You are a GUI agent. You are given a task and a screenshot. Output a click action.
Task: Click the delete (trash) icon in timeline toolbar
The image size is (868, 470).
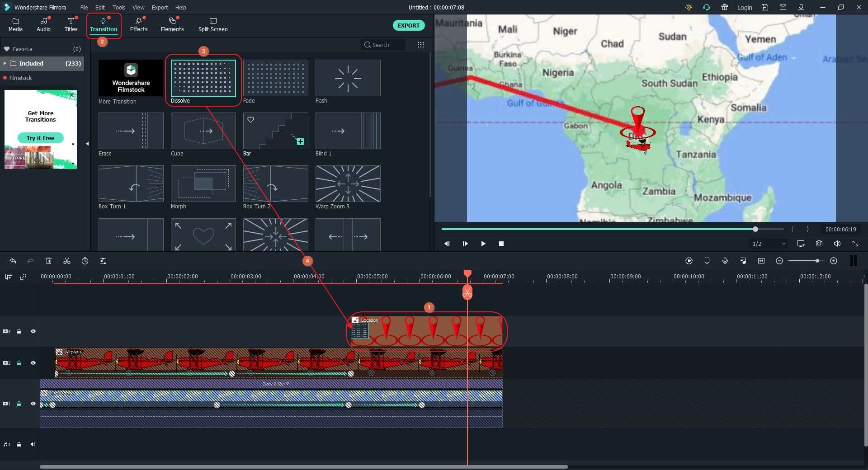click(49, 261)
